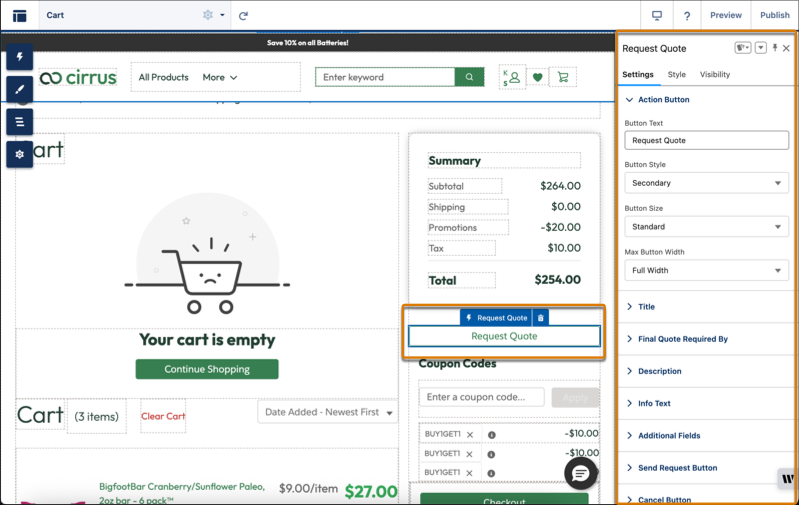Click the Apply coupon button
Screen dimensions: 799x505
coord(575,397)
